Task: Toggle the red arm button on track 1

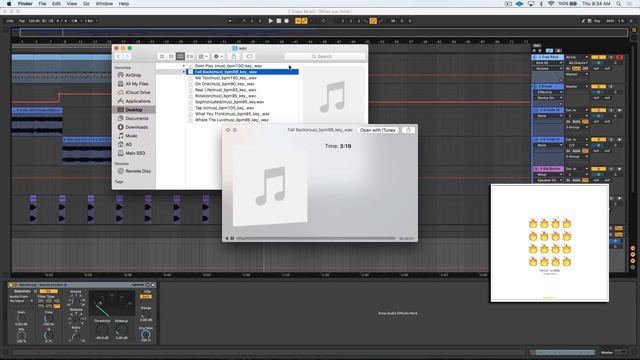Action: (x=620, y=57)
